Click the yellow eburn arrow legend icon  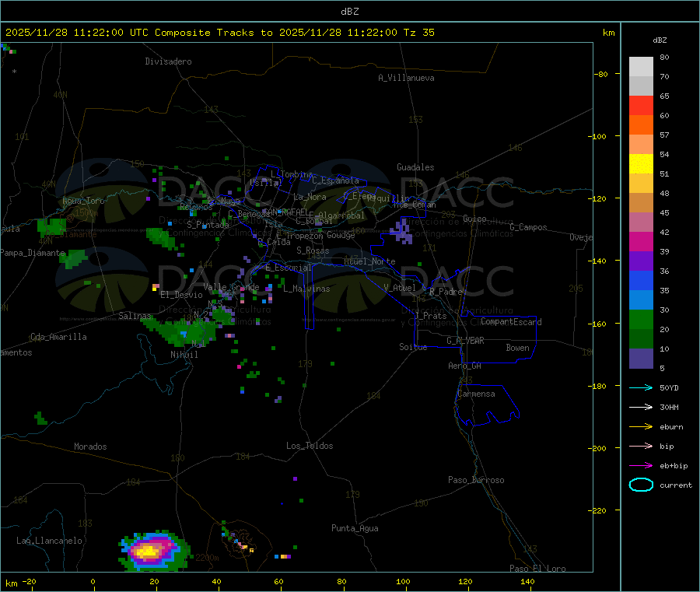[x=641, y=426]
